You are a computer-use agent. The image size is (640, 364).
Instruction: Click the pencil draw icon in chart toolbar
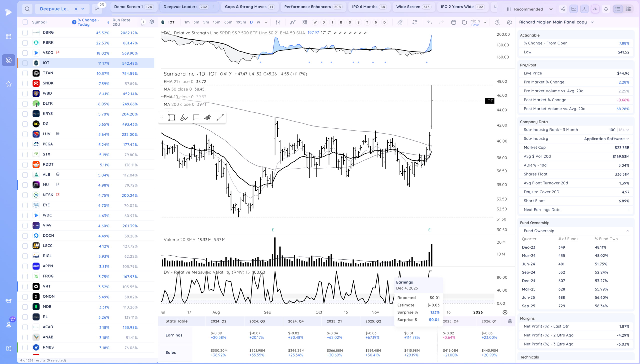[400, 22]
